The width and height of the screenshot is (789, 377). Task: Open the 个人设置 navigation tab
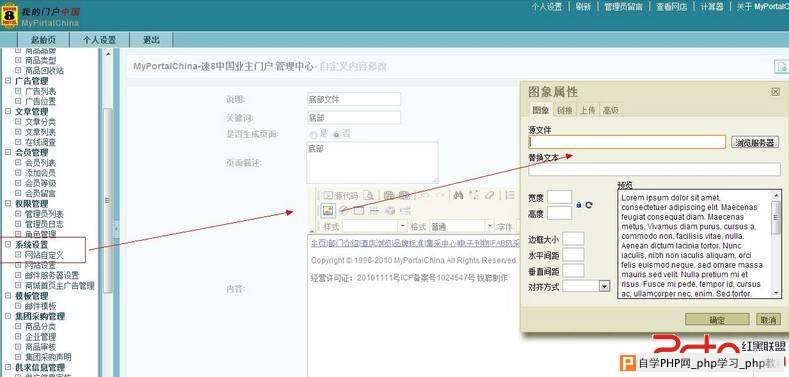100,40
